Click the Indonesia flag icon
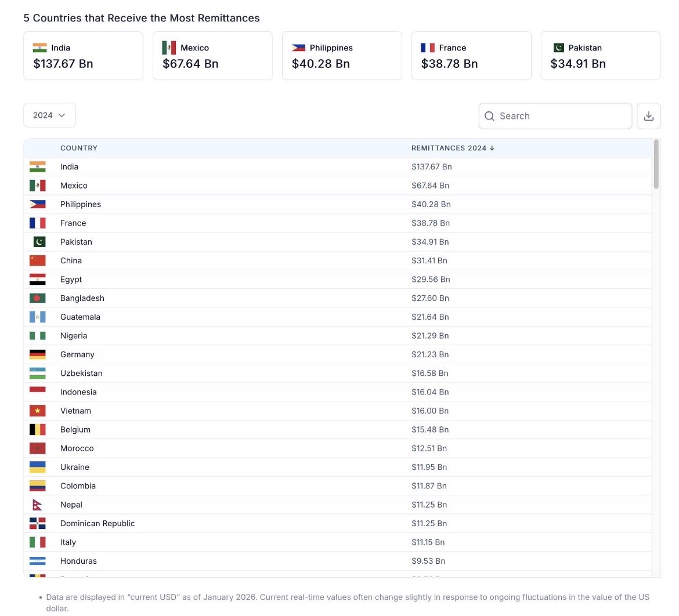Image resolution: width=679 pixels, height=616 pixels. point(38,392)
